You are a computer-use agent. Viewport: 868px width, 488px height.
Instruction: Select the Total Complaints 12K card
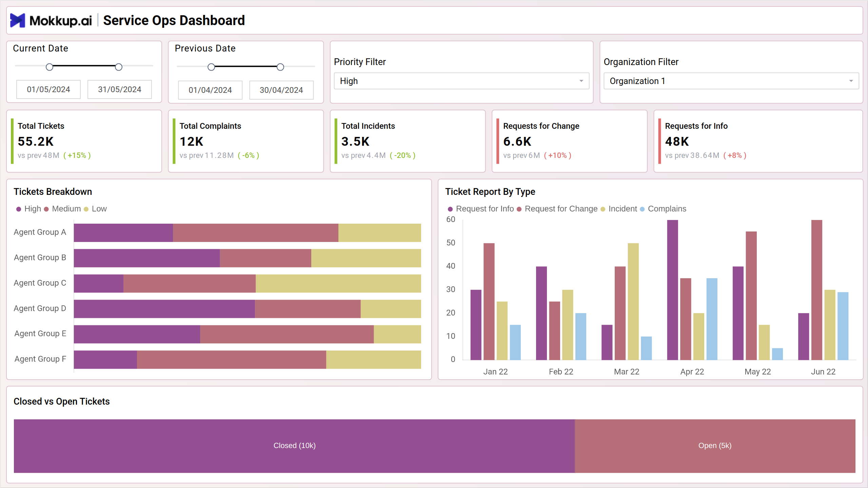click(x=246, y=141)
